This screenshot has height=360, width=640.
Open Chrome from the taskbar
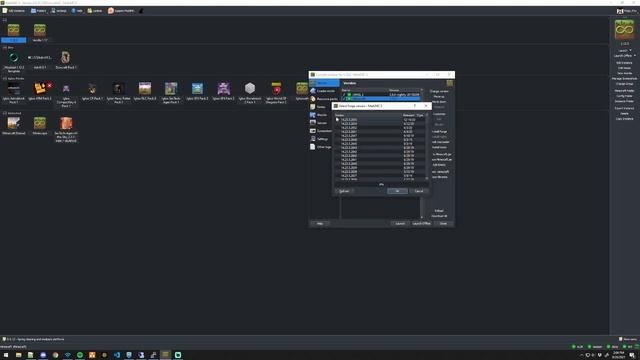coord(55,355)
